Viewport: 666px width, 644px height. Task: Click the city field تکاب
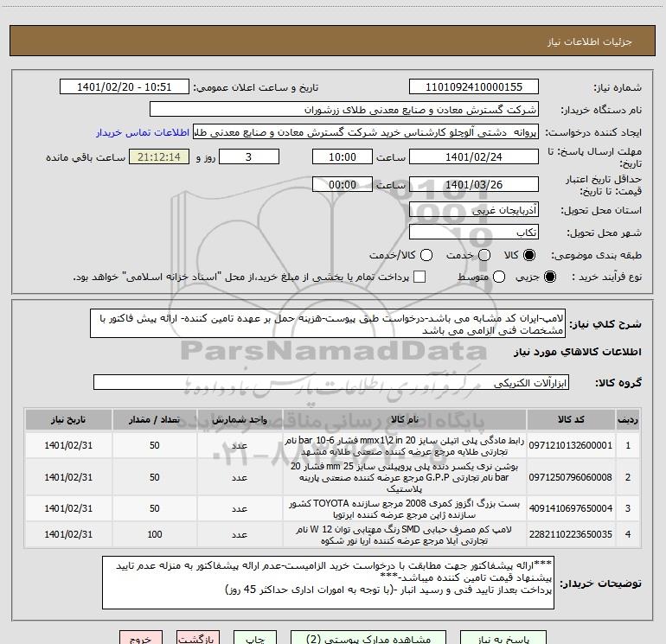tap(474, 233)
